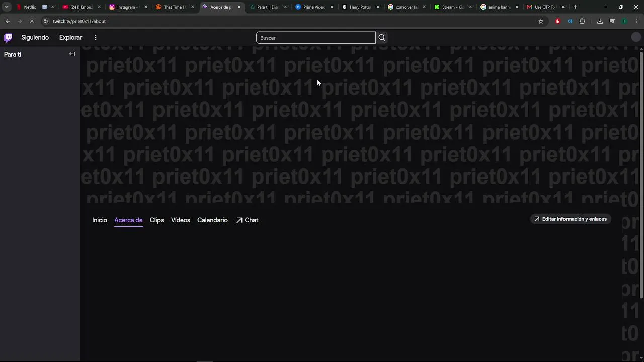Switch to the Netflix tab

[30, 7]
